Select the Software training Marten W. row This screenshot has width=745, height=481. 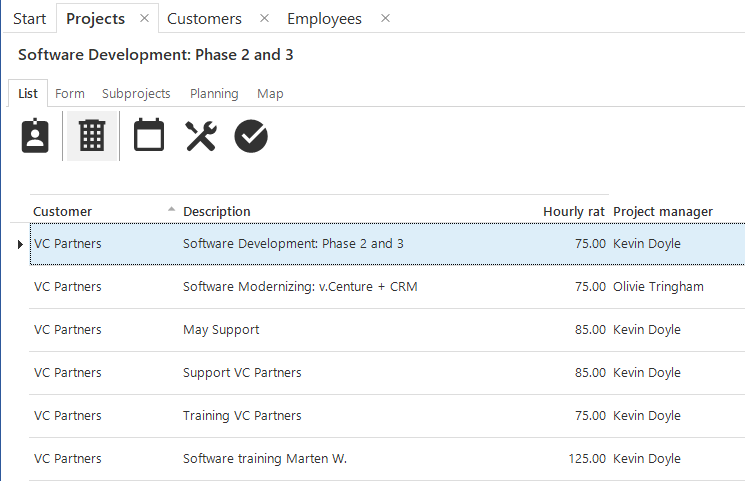click(265, 459)
